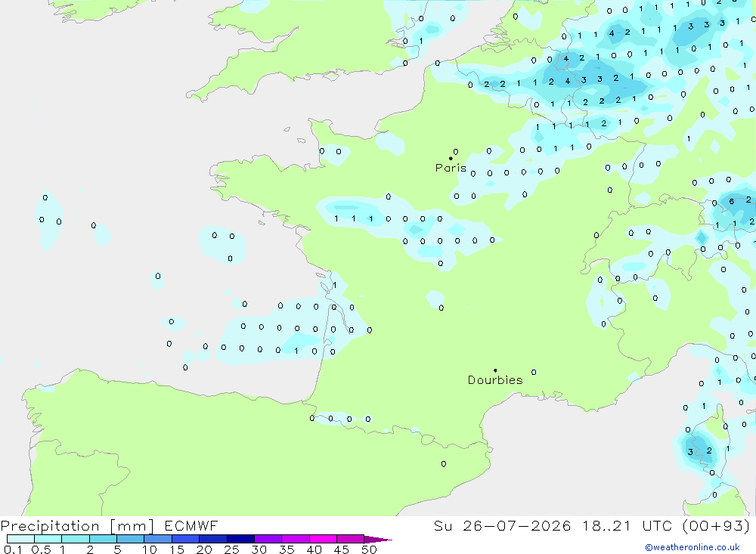
Task: Pick the violet swatch between 30 and 35
Action: pos(268,539)
